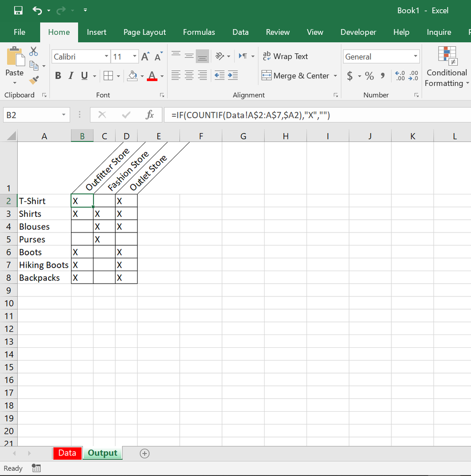Center the text horizontally

[x=189, y=75]
